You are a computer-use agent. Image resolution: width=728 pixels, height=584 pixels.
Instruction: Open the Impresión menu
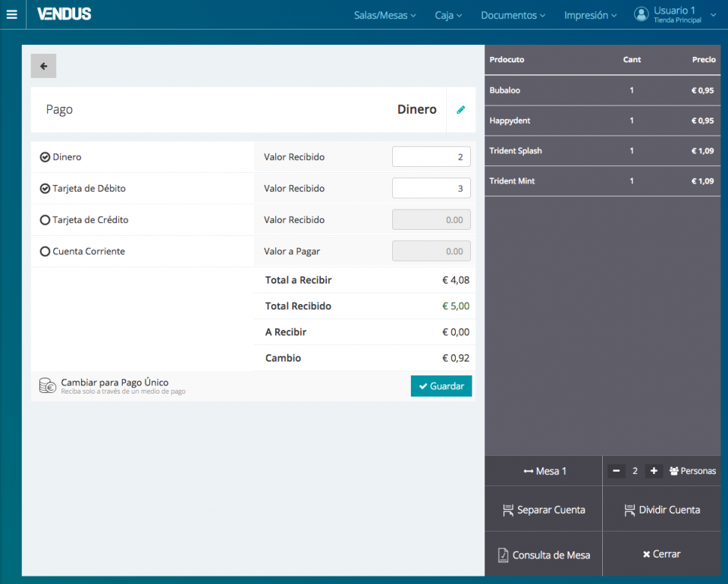tap(590, 15)
